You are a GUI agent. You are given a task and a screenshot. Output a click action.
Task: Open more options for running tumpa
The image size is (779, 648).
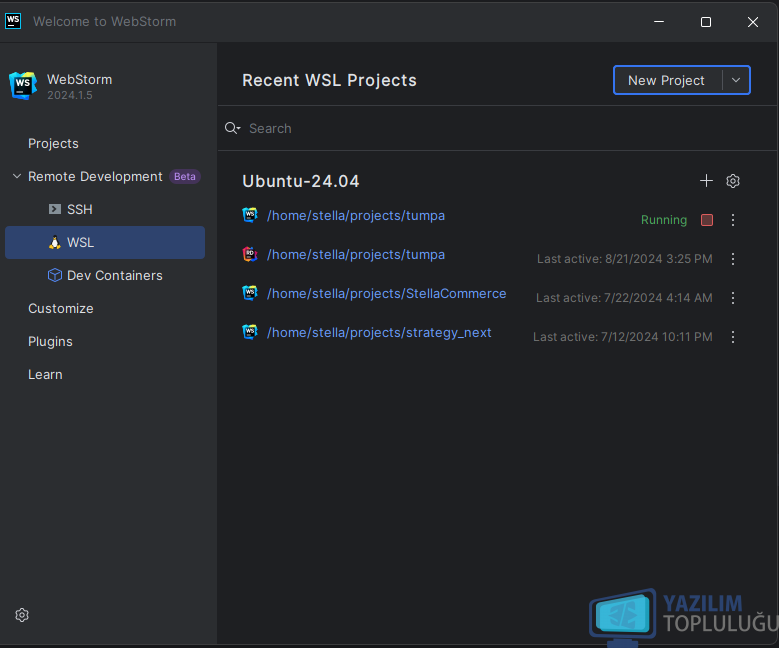[733, 220]
